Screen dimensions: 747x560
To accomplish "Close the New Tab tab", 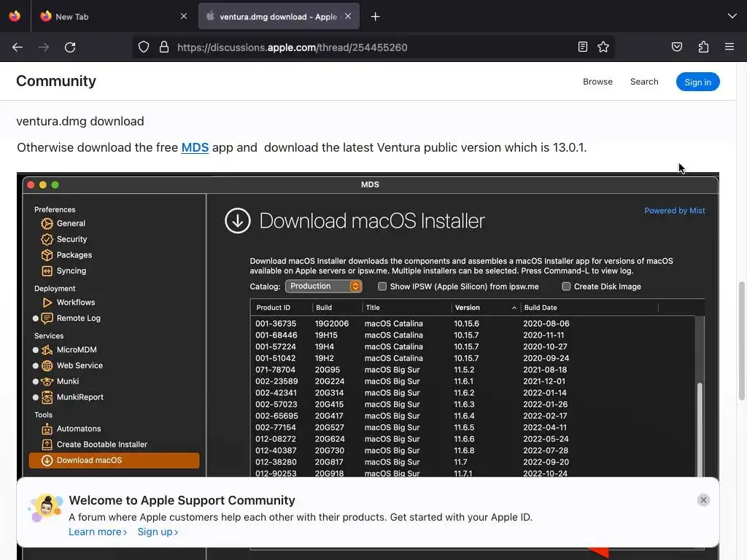I will pos(184,16).
